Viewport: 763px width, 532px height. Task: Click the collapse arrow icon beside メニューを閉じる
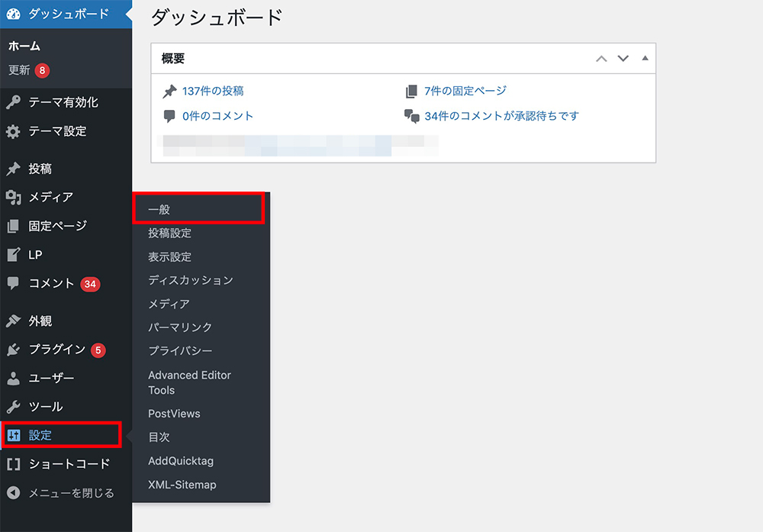pyautogui.click(x=14, y=492)
